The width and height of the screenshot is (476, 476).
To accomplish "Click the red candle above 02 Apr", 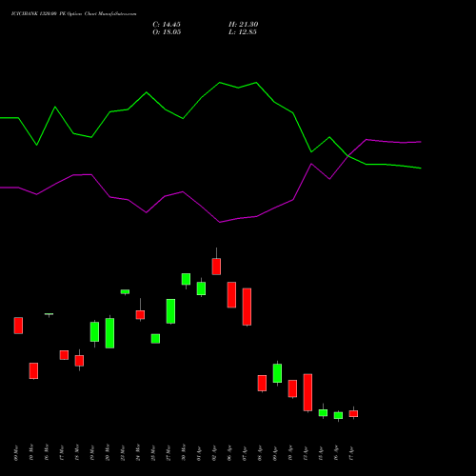I will pos(216,267).
